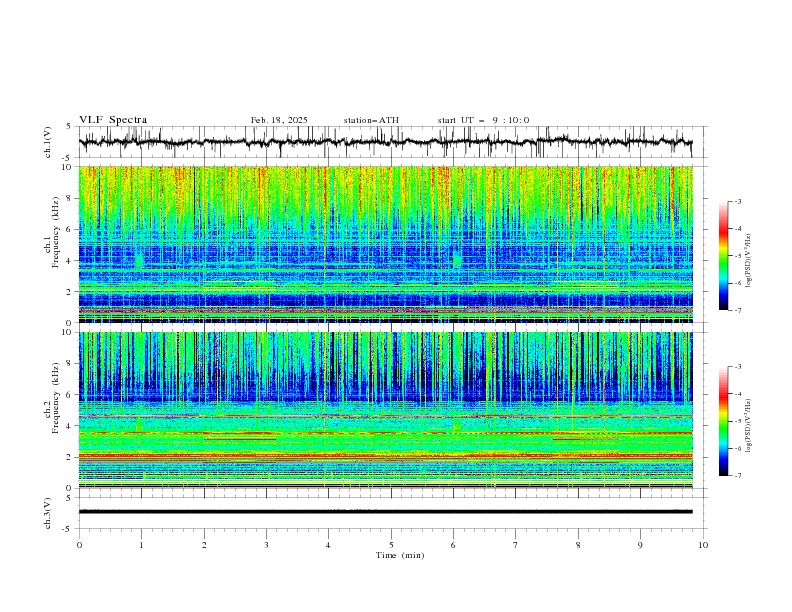The image size is (792, 612).
Task: Click the "start UT = 9 :10: 0" text
Action: (x=483, y=120)
